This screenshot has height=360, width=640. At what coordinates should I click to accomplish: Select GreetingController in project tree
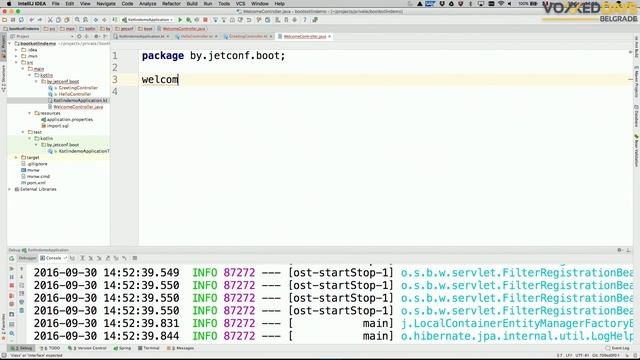78,88
